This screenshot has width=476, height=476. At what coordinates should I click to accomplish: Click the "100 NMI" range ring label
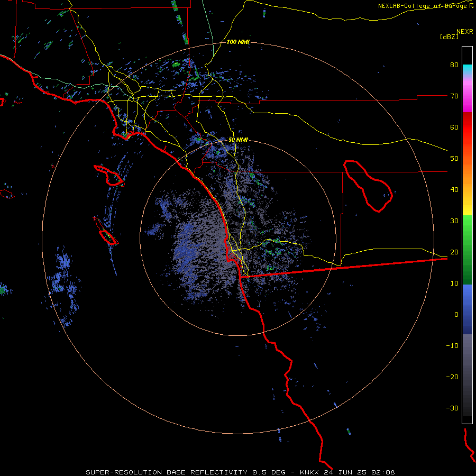238,42
